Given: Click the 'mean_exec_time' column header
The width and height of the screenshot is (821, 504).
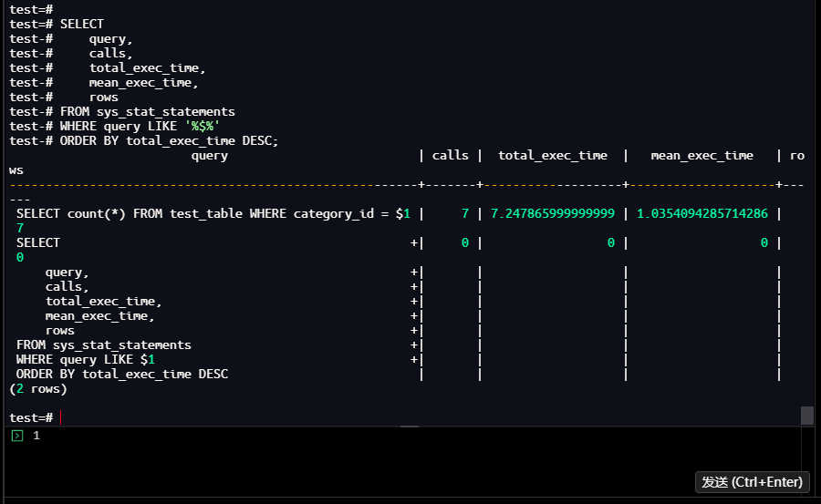Looking at the screenshot, I should 701,156.
